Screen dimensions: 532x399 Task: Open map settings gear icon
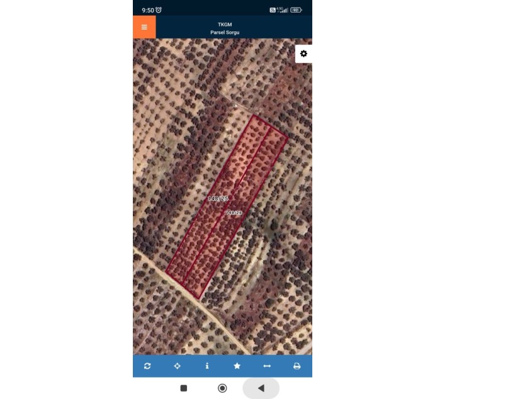click(x=303, y=53)
